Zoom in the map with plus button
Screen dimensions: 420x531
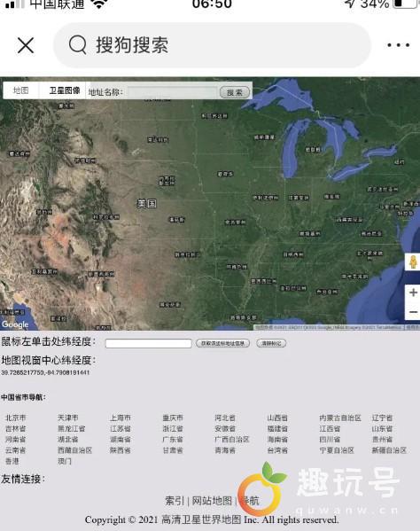(413, 293)
